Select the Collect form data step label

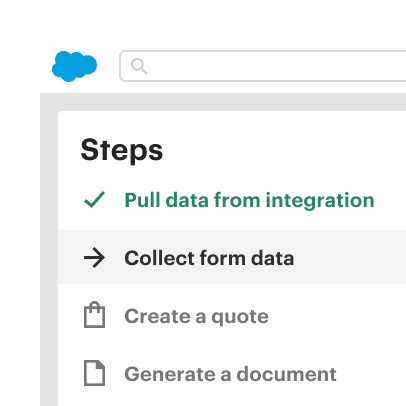point(209,258)
